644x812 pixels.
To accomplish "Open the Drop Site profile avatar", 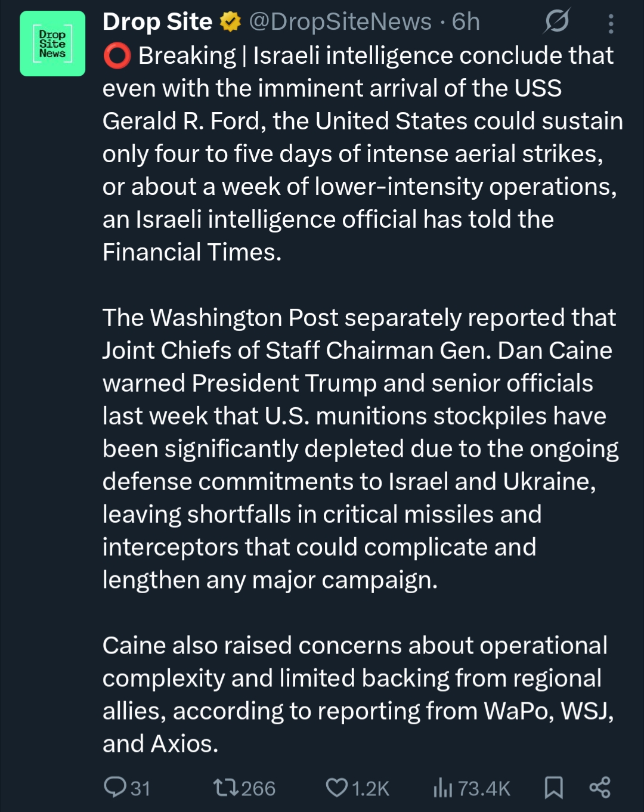I will pyautogui.click(x=52, y=44).
